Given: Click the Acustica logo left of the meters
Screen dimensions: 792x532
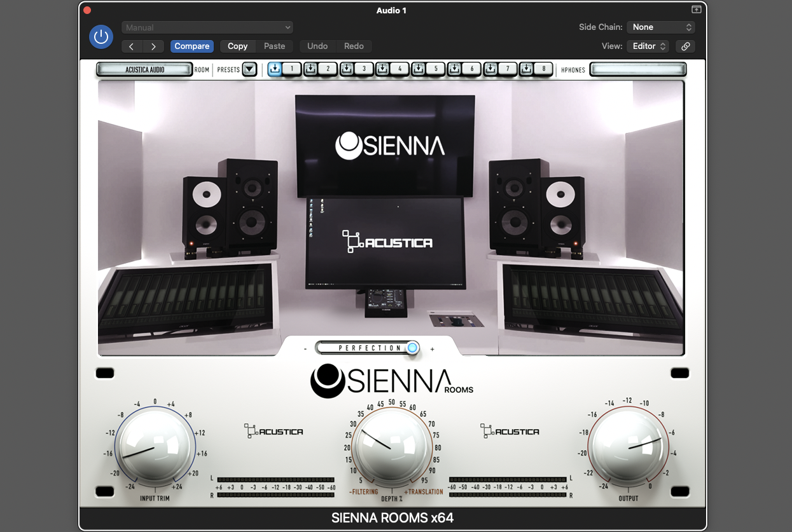Looking at the screenshot, I should click(x=273, y=431).
